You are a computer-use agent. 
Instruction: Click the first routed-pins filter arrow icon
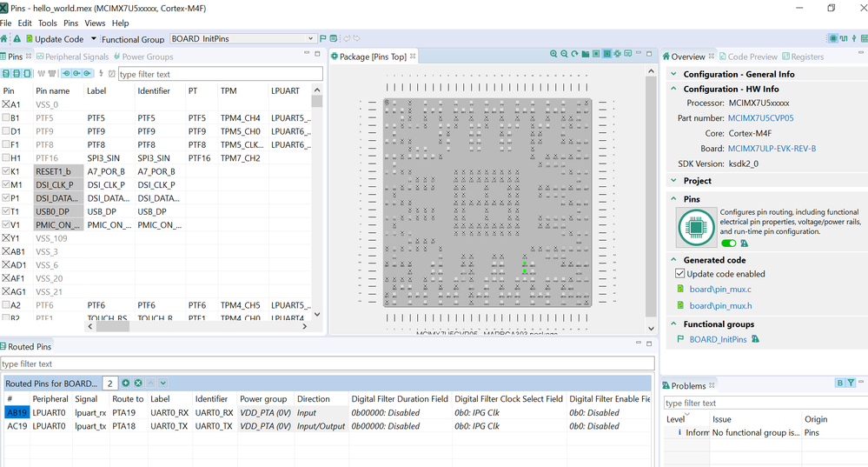(x=66, y=73)
